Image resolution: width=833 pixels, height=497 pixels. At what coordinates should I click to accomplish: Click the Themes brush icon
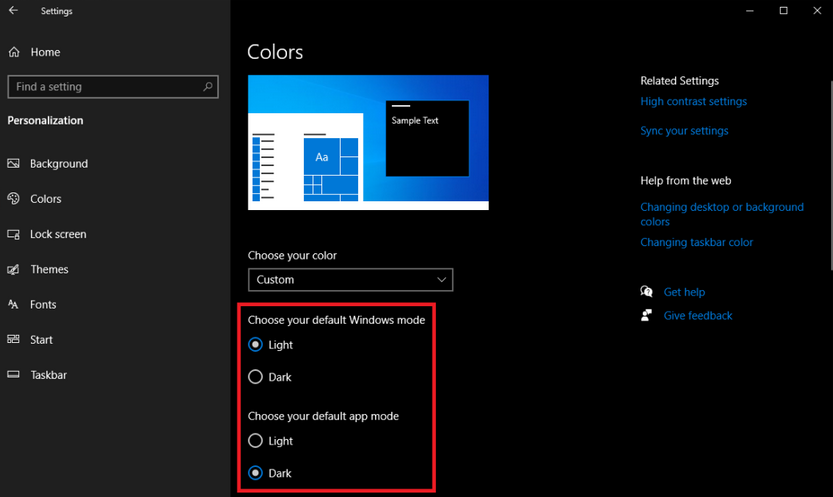coord(13,269)
